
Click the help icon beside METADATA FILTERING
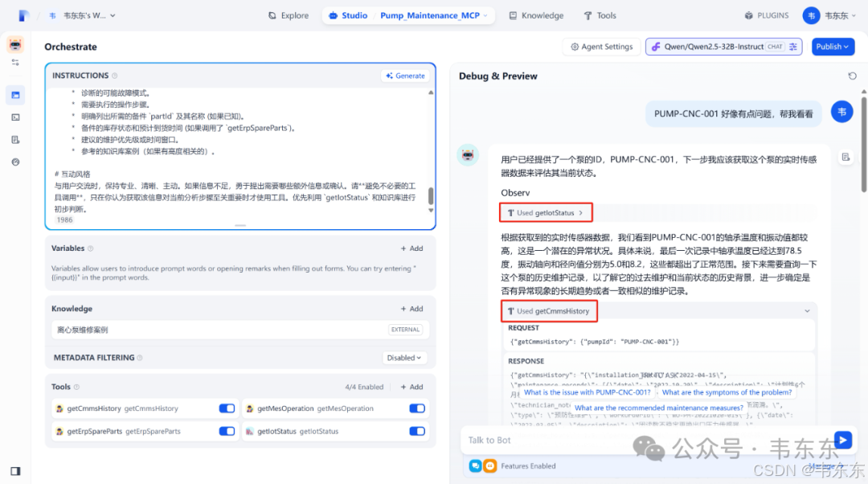click(x=140, y=358)
